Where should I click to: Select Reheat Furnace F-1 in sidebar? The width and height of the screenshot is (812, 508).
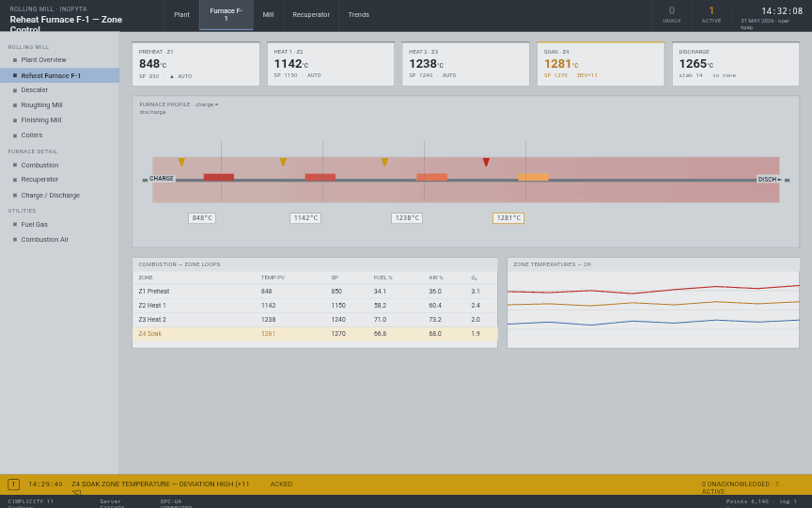[x=59, y=75]
